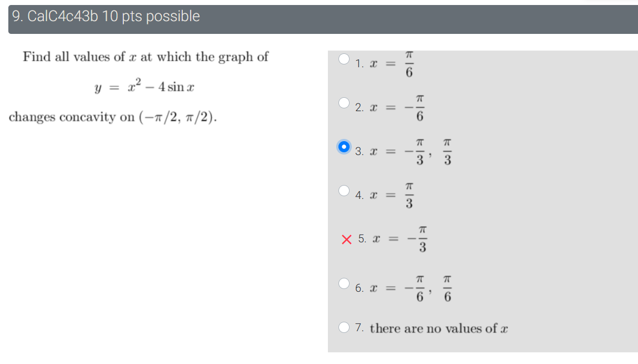The height and width of the screenshot is (364, 638).
Task: Select option 7, there are no values of x
Action: click(343, 328)
